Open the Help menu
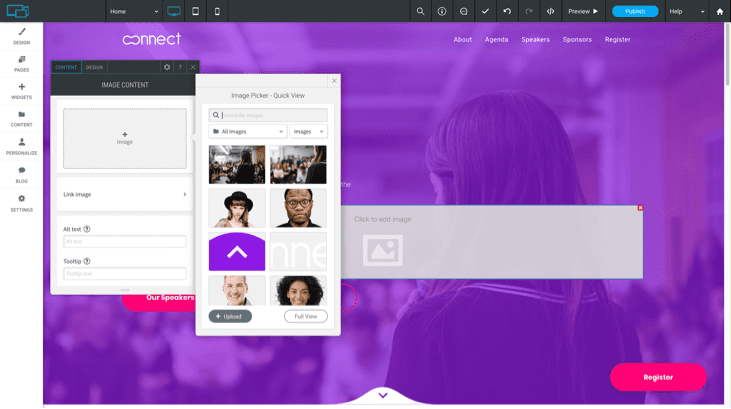The image size is (731, 409). coord(686,11)
